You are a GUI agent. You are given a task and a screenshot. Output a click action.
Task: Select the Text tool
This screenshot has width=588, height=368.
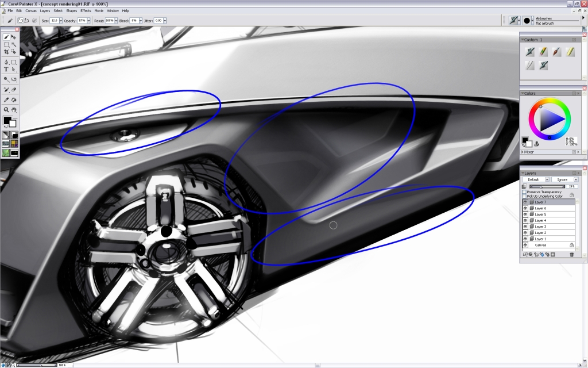6,70
